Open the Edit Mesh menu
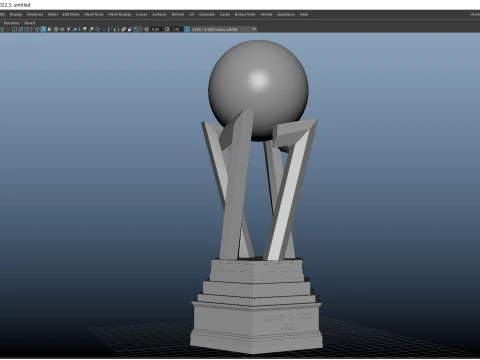This screenshot has height=360, width=480. [x=71, y=14]
